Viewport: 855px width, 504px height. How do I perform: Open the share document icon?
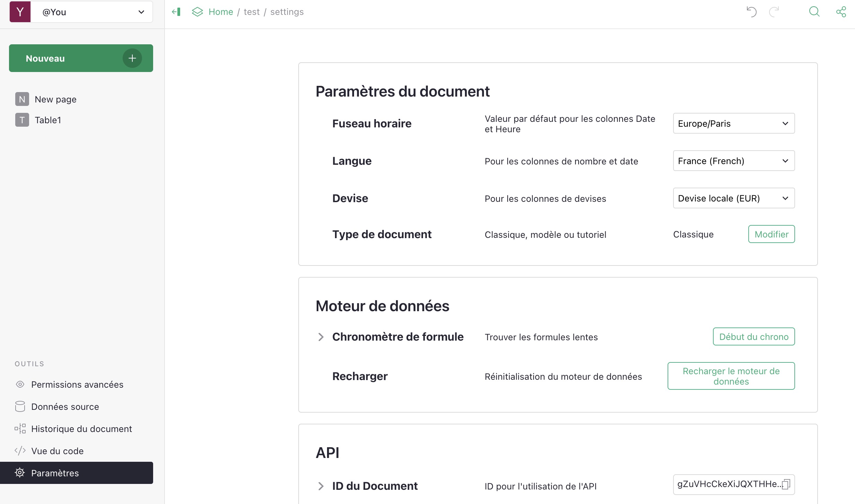coord(841,12)
